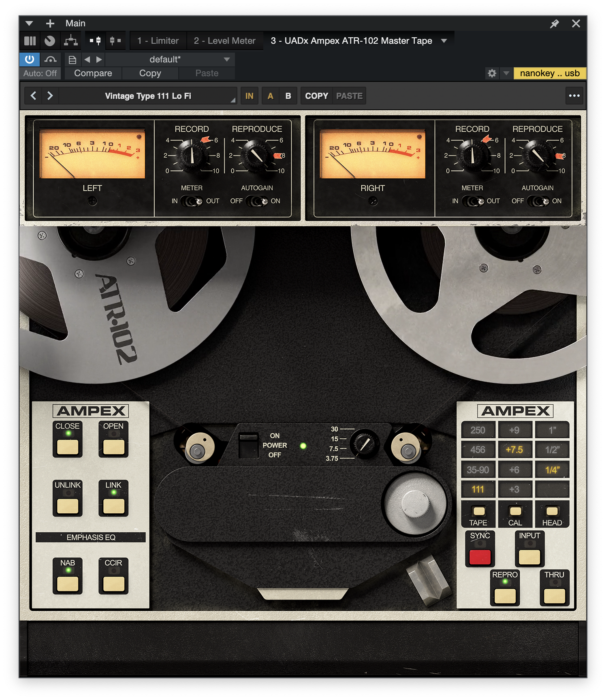Click the Compare button
606x700 pixels.
93,73
